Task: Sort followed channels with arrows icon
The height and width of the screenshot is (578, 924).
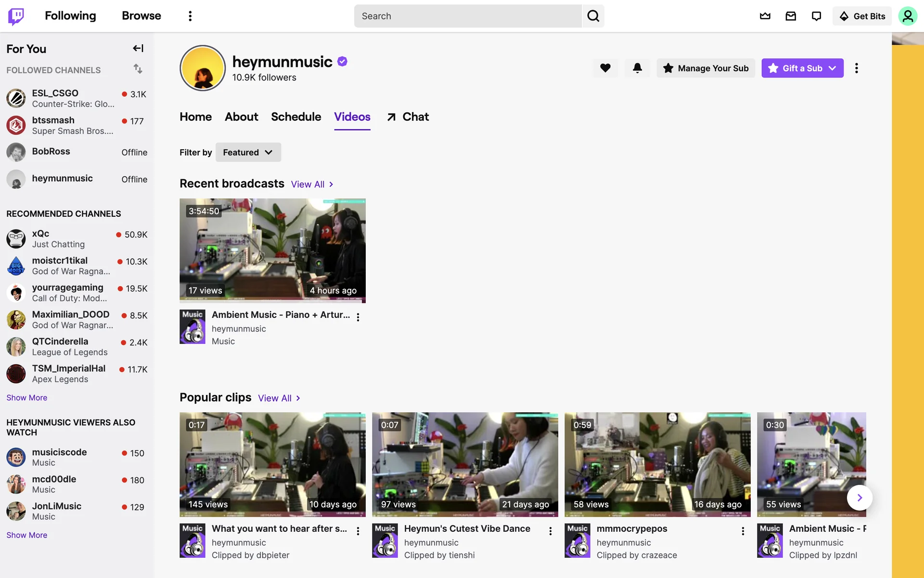Action: pos(138,69)
